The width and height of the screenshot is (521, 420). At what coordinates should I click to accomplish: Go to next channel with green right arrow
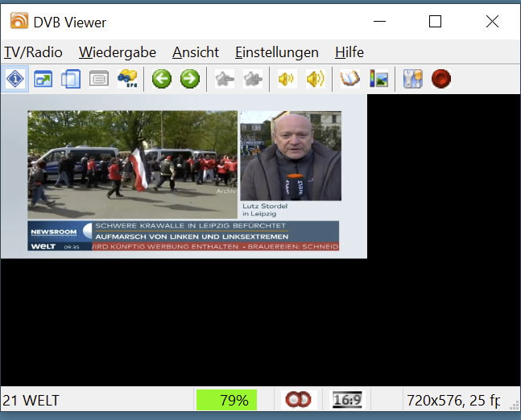[x=189, y=79]
